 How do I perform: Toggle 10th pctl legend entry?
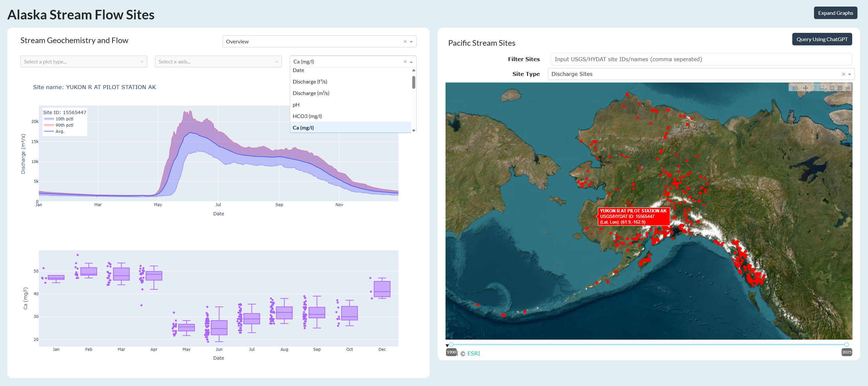coord(64,119)
